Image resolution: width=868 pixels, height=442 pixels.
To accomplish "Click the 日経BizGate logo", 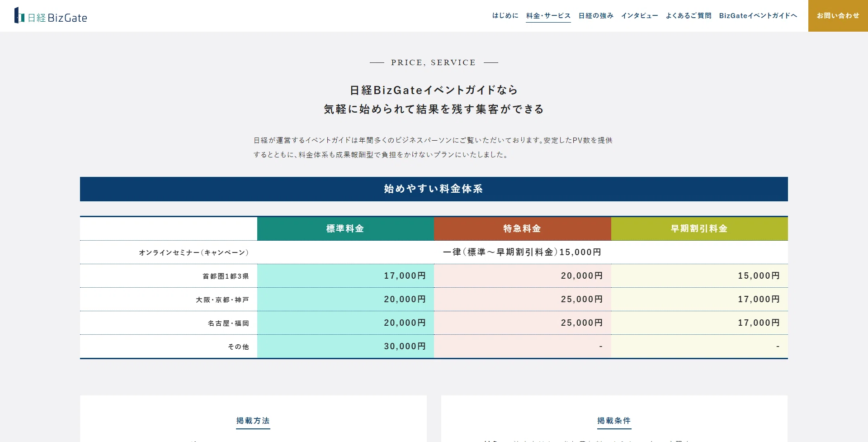I will [51, 16].
